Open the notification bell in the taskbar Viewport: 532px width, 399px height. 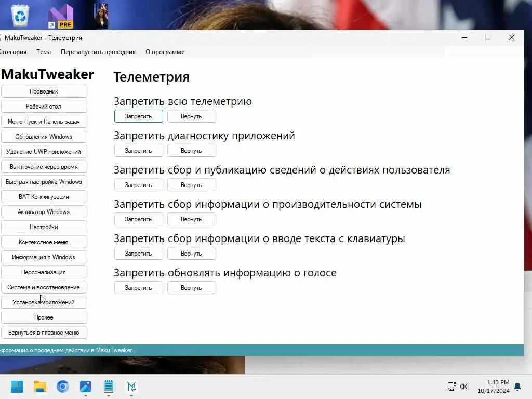click(x=517, y=387)
